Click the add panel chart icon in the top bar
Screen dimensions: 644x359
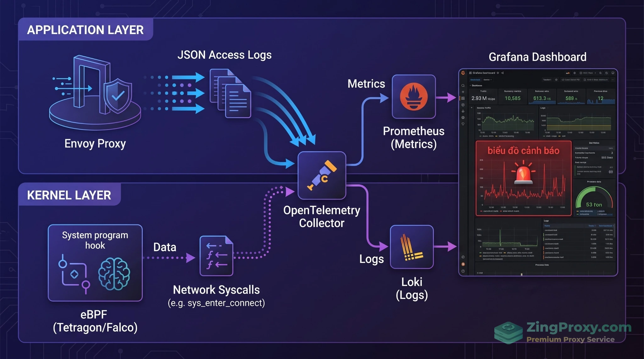[568, 73]
